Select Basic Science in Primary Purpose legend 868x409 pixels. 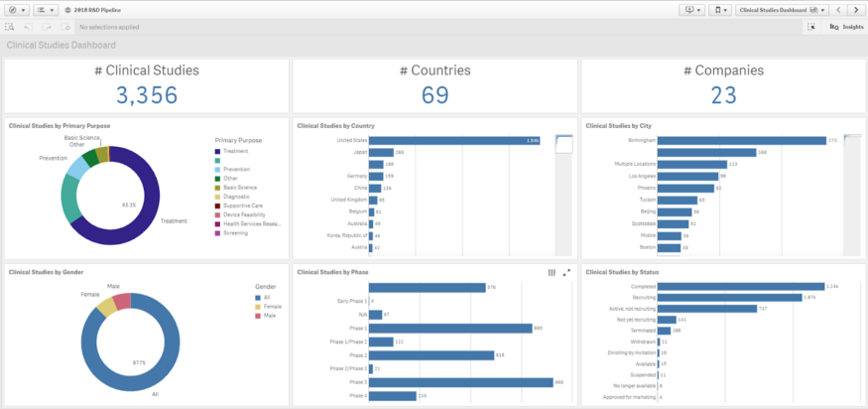[x=234, y=188]
